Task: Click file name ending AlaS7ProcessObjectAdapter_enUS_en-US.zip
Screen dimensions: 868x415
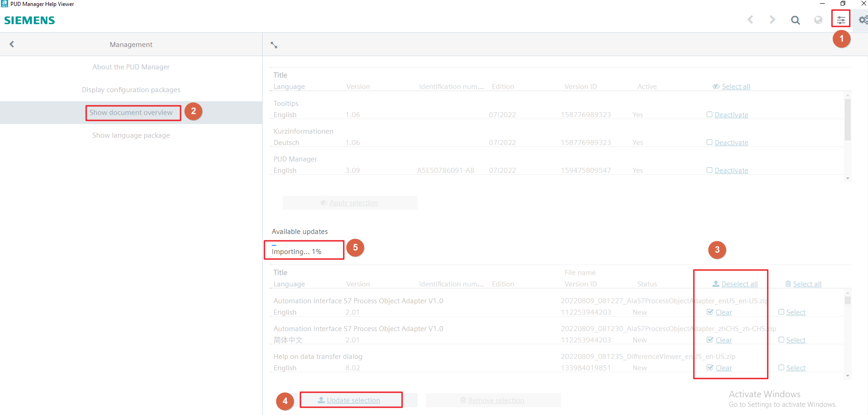Action: click(x=664, y=301)
